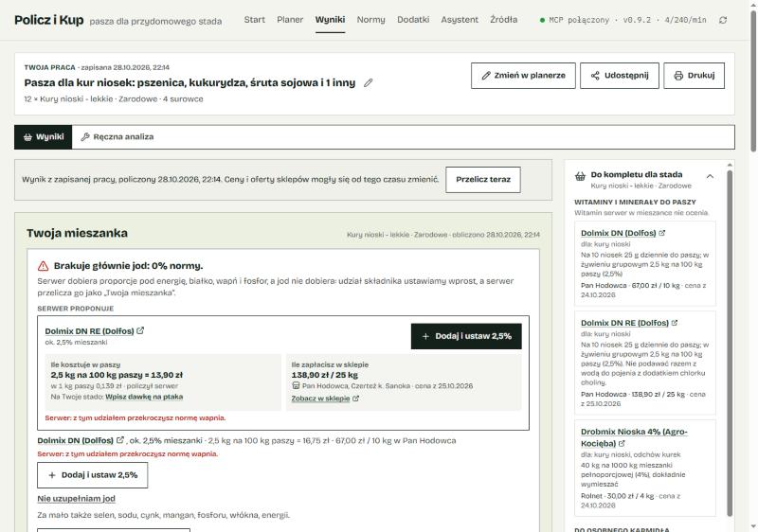758x532 pixels.
Task: Click Zmień w planerze button
Action: coord(523,76)
